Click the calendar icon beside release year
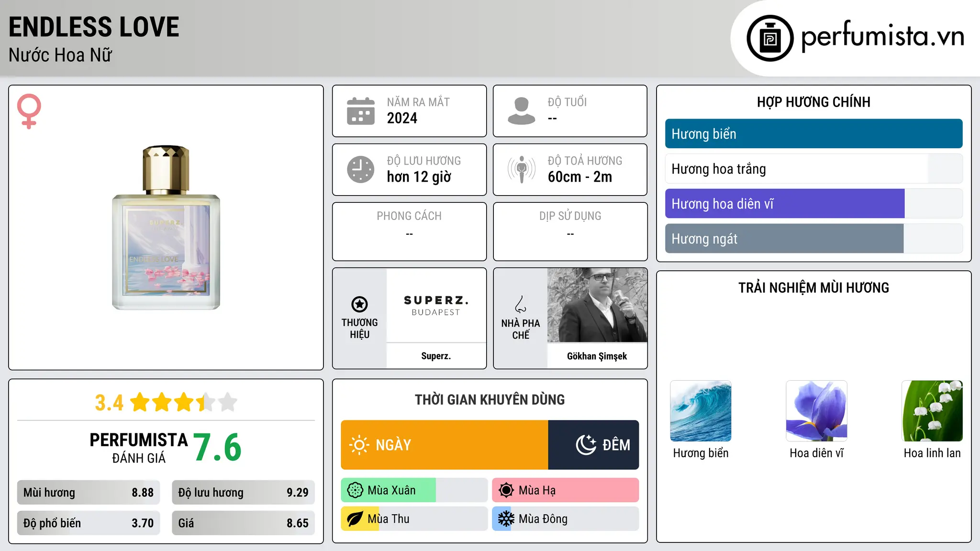The height and width of the screenshot is (551, 980). coord(361,111)
